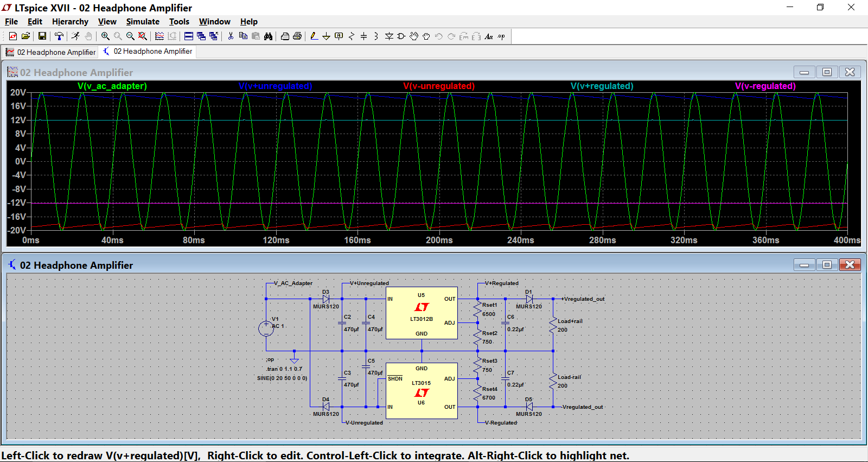Open the Edit menu
Image resolution: width=868 pixels, height=462 pixels.
[35, 22]
